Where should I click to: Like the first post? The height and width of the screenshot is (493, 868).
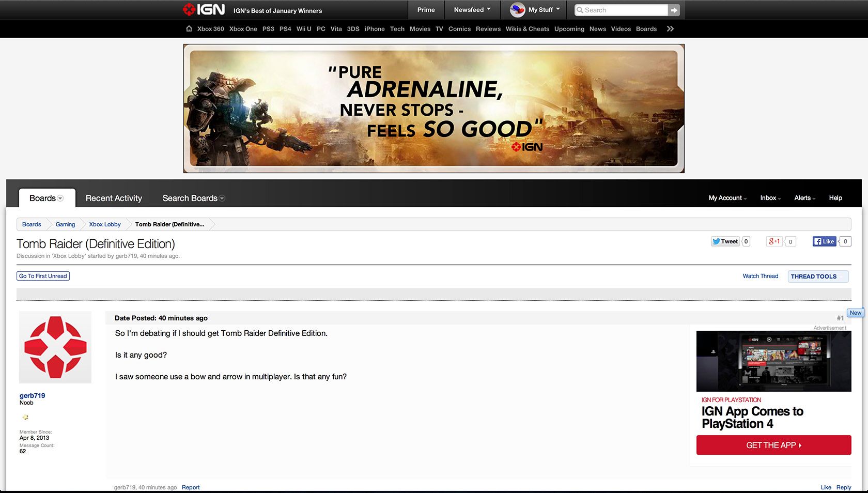(826, 487)
